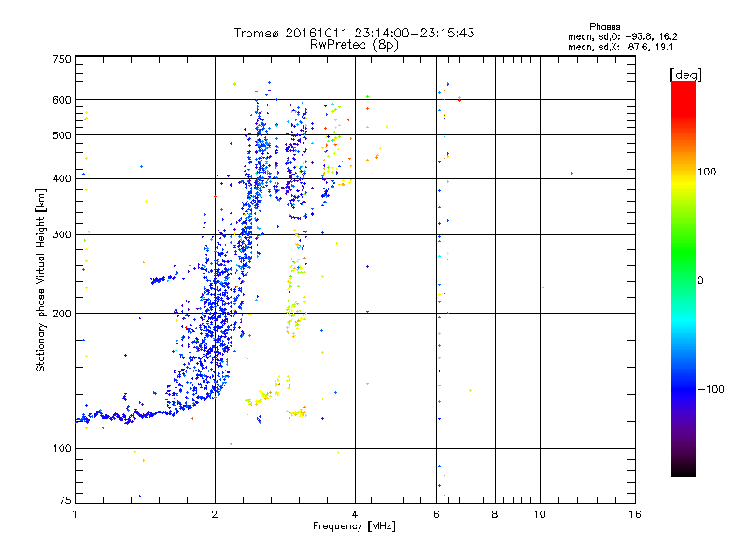This screenshot has height=560, width=747.
Task: Click the 'RwPretec (8p)' subtitle
Action: [x=354, y=45]
